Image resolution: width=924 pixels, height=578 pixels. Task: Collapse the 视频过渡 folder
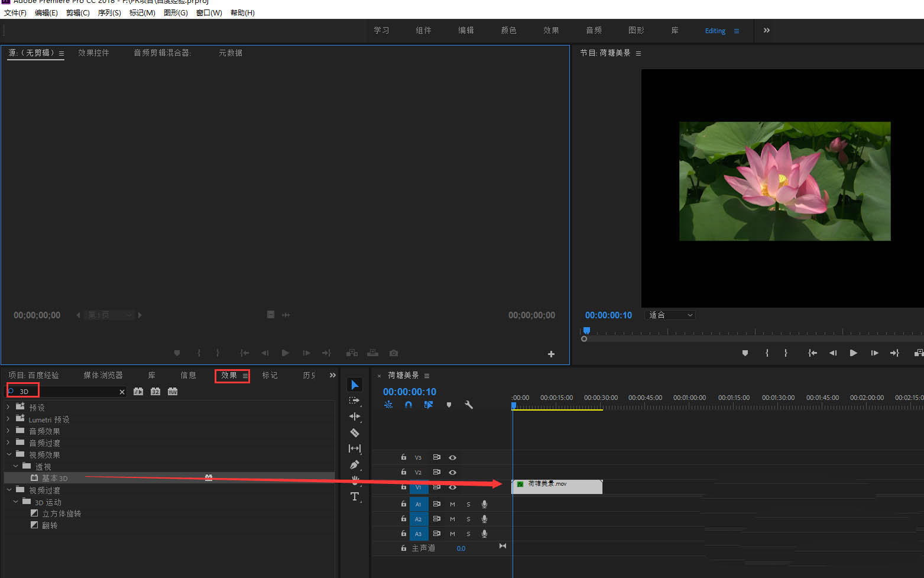pos(9,490)
